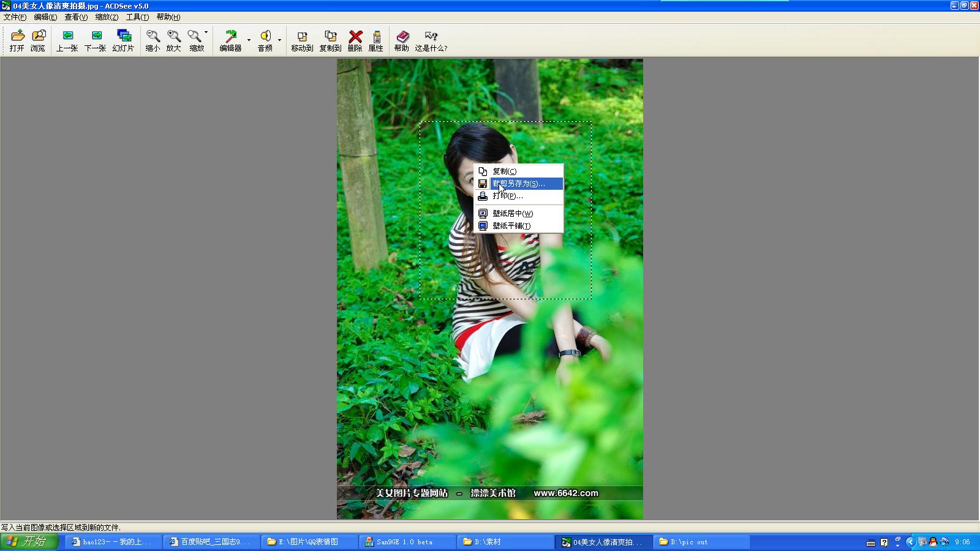
Task: Open image 属性 (Properties)
Action: [x=376, y=40]
